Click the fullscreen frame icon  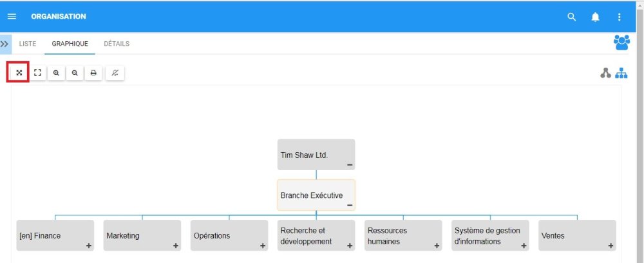[38, 73]
